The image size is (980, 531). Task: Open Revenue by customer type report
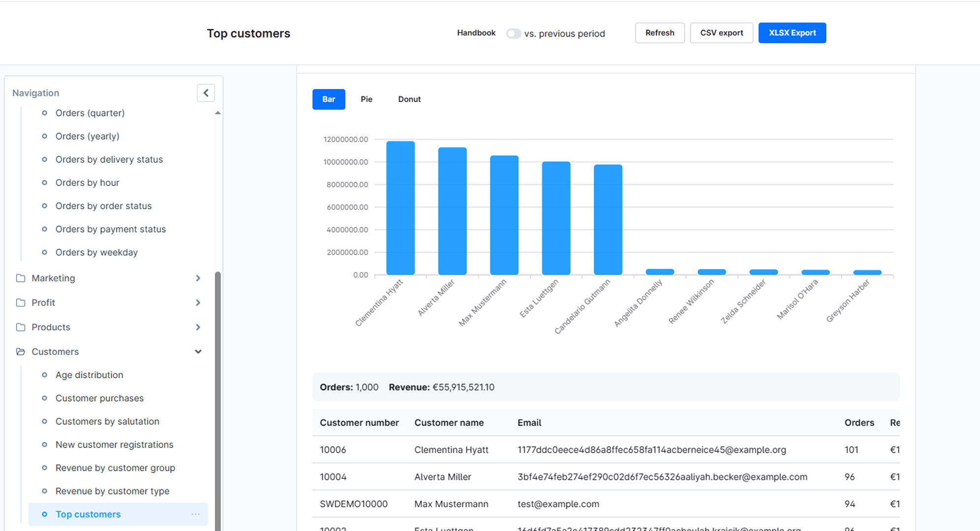[x=112, y=491]
